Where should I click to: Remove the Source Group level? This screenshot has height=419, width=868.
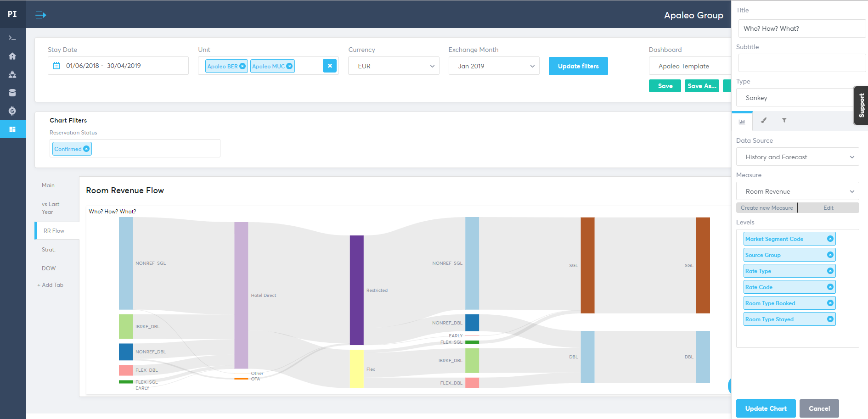pos(830,255)
